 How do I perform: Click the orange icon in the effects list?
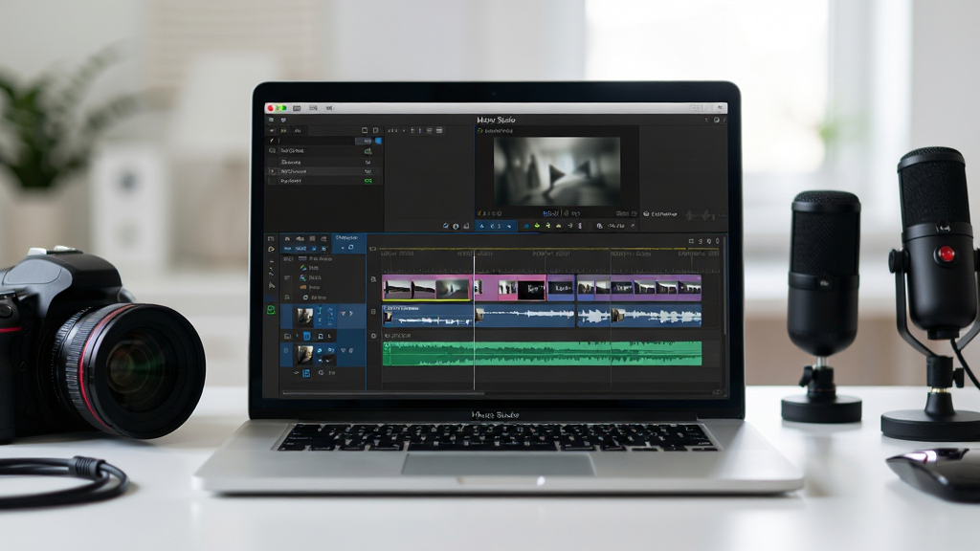(x=303, y=287)
